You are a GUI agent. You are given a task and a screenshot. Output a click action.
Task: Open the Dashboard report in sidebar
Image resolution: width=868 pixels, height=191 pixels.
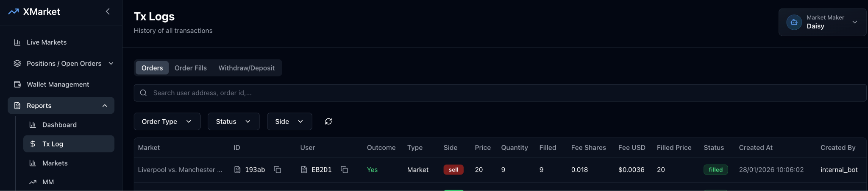59,125
